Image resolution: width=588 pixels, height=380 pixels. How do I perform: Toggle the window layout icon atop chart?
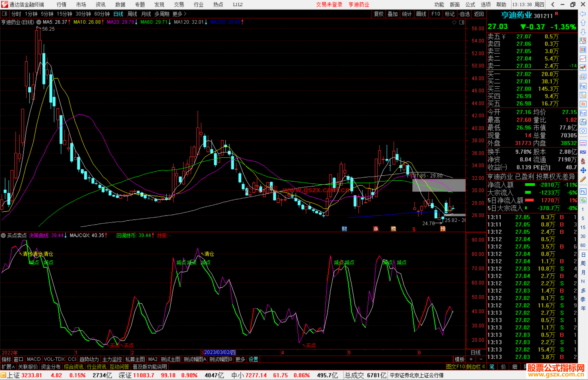pyautogui.click(x=462, y=22)
